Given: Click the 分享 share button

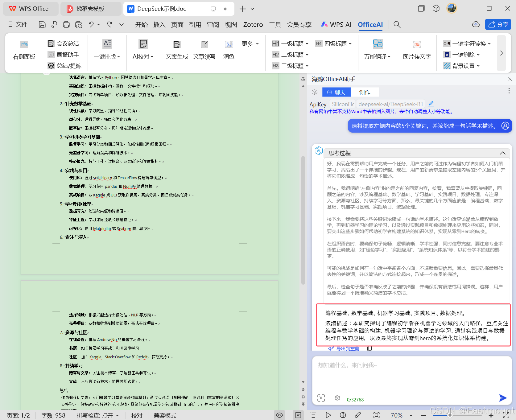Looking at the screenshot, I should click(498, 24).
